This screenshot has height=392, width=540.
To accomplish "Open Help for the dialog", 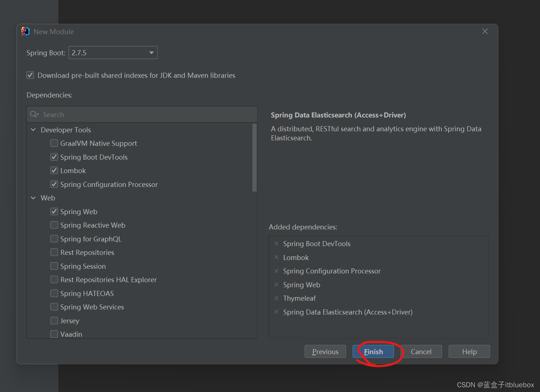I will [x=469, y=352].
